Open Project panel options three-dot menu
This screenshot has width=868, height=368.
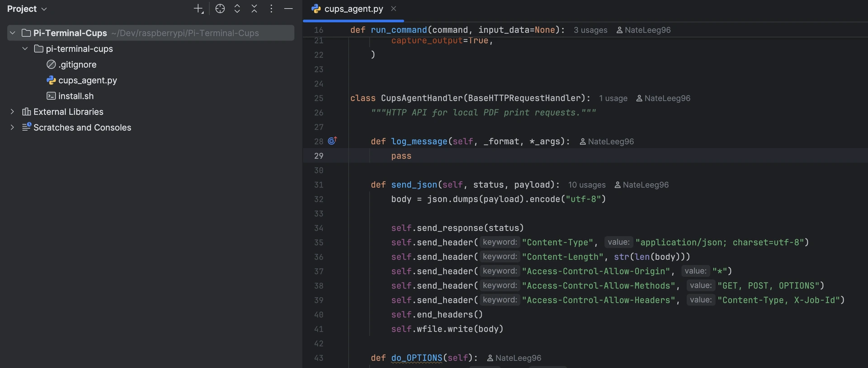point(271,9)
